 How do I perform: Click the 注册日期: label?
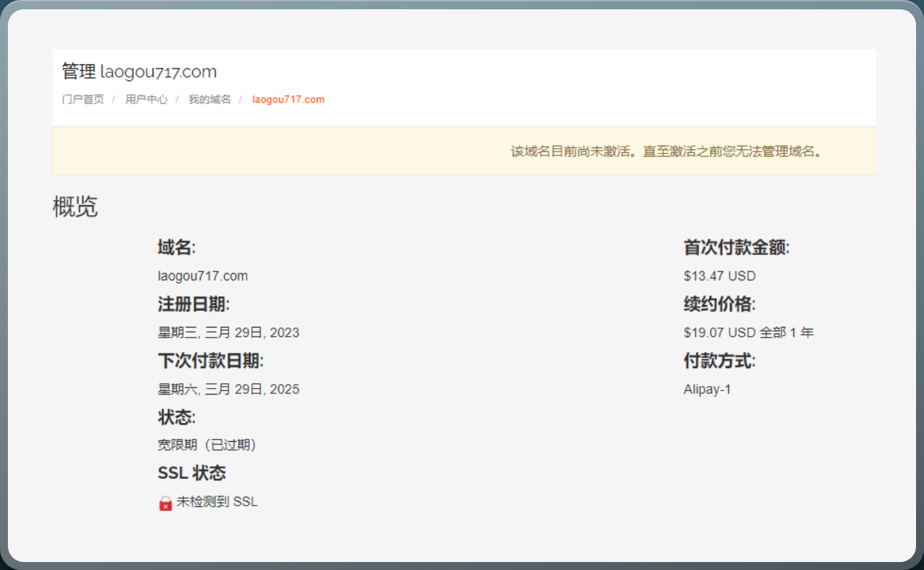[x=194, y=304]
